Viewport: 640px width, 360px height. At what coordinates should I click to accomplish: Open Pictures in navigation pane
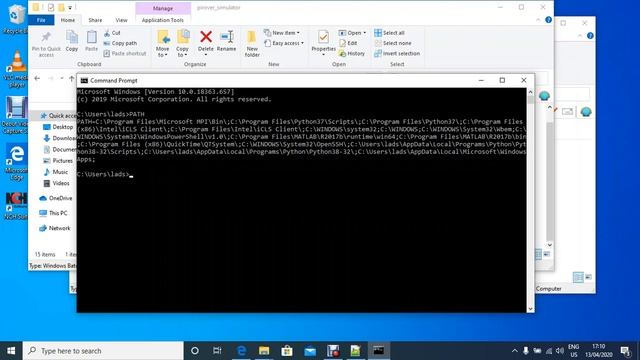point(58,161)
